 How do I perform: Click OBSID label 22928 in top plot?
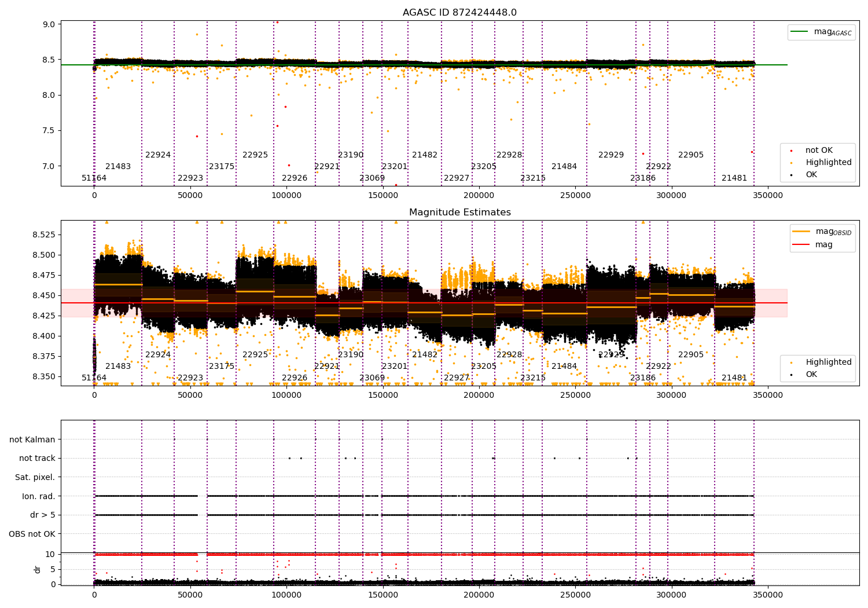pos(509,155)
